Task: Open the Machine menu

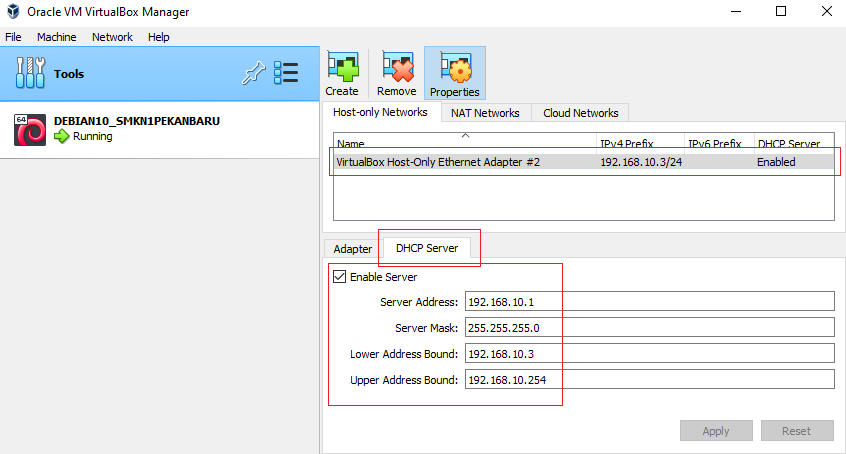Action: 57,37
